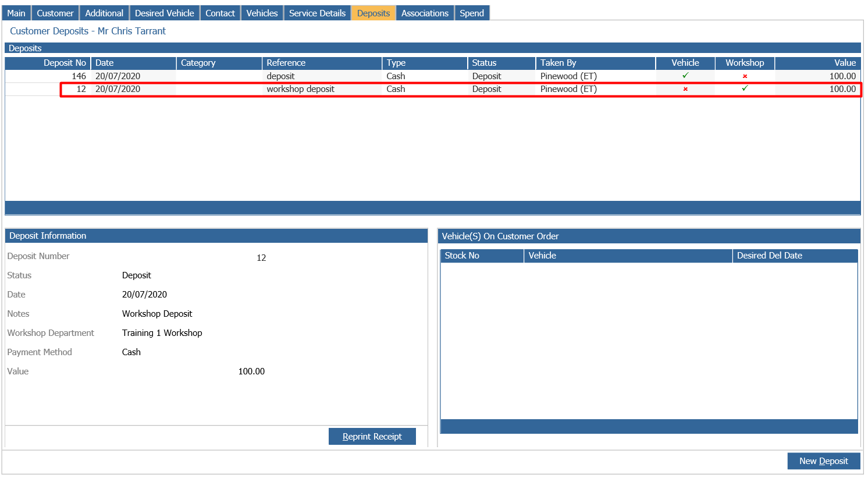The image size is (868, 478).
Task: Click the Desired Del Date header
Action: (x=795, y=256)
